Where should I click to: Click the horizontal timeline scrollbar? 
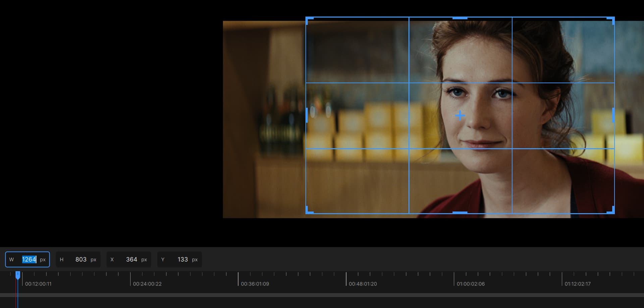(x=322, y=295)
